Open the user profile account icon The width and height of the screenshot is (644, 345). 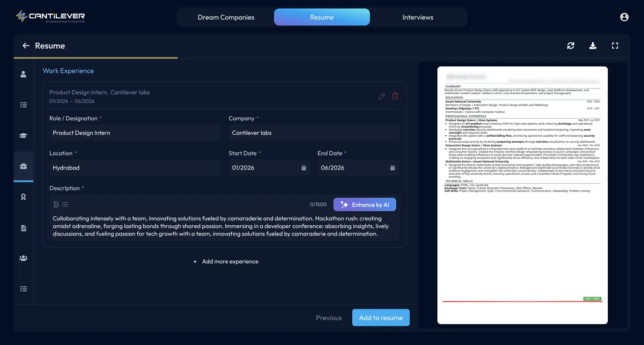tap(624, 17)
